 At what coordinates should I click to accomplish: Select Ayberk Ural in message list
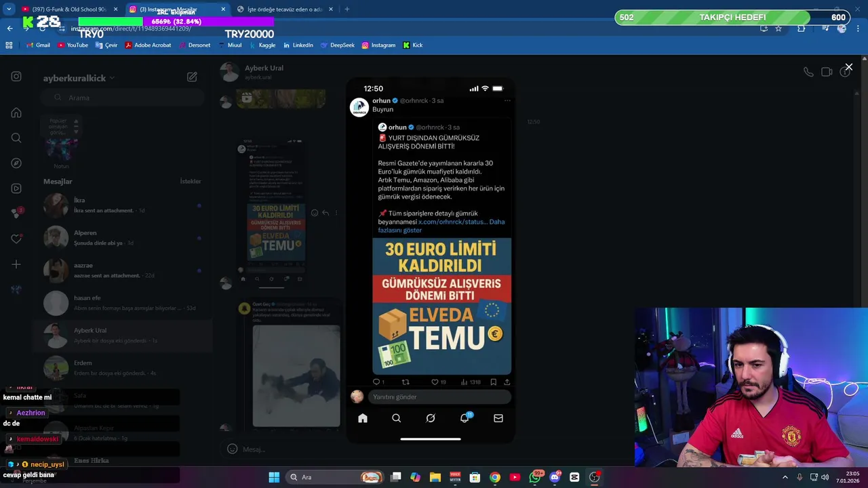tap(122, 335)
